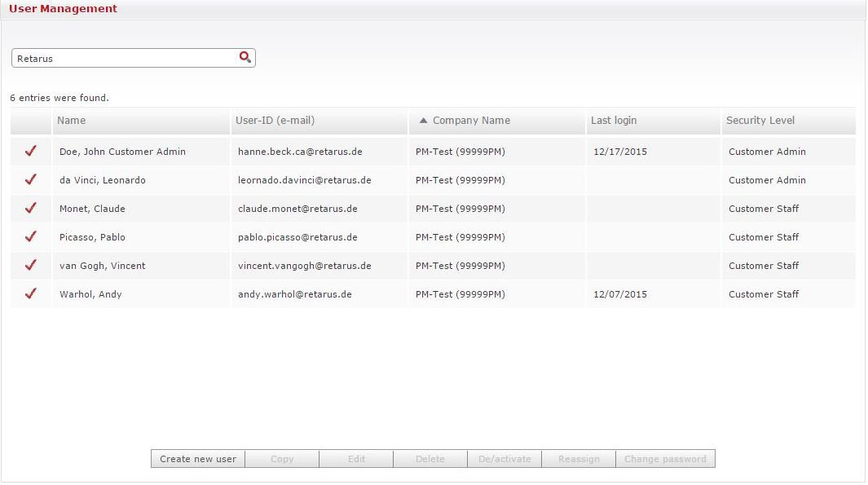Select the Monet, Claude user row

pyautogui.click(x=92, y=209)
